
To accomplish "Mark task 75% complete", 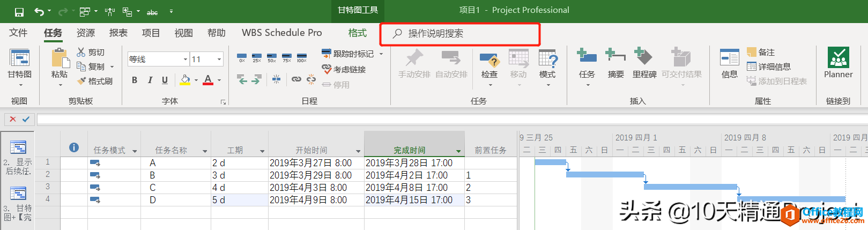I will [287, 57].
